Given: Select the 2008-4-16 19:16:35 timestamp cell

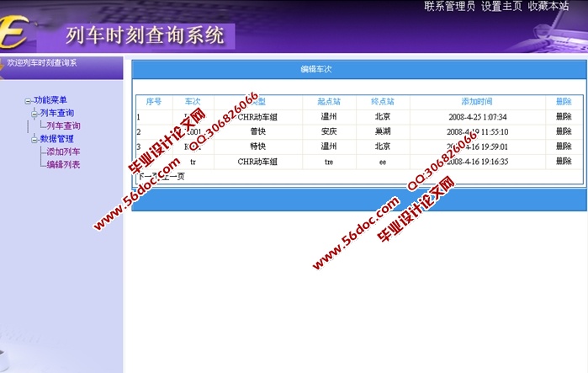Looking at the screenshot, I should point(477,162).
